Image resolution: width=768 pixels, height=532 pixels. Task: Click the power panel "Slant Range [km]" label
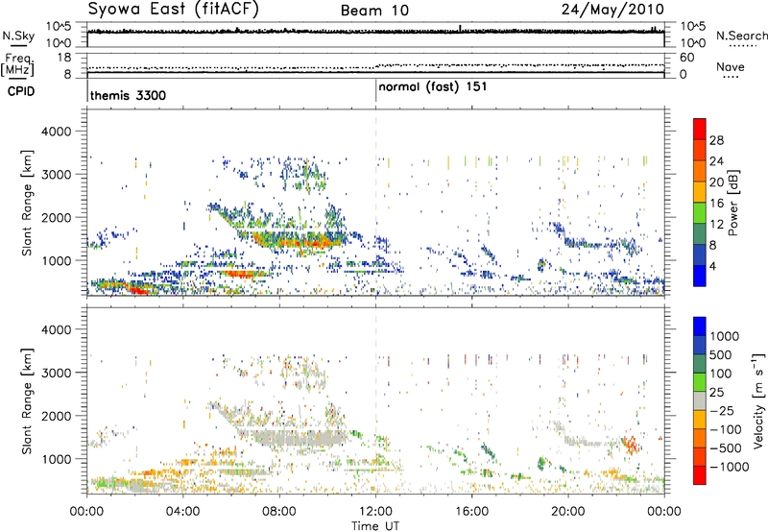tap(27, 203)
